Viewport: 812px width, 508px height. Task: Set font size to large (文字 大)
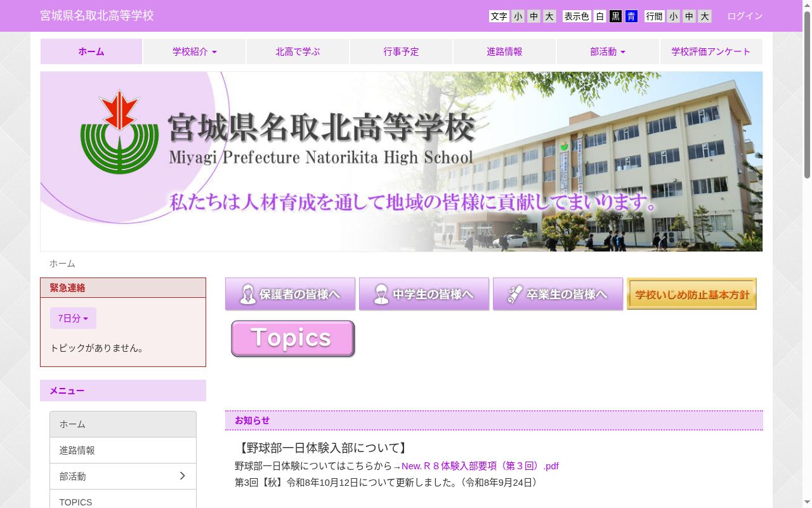coord(549,17)
